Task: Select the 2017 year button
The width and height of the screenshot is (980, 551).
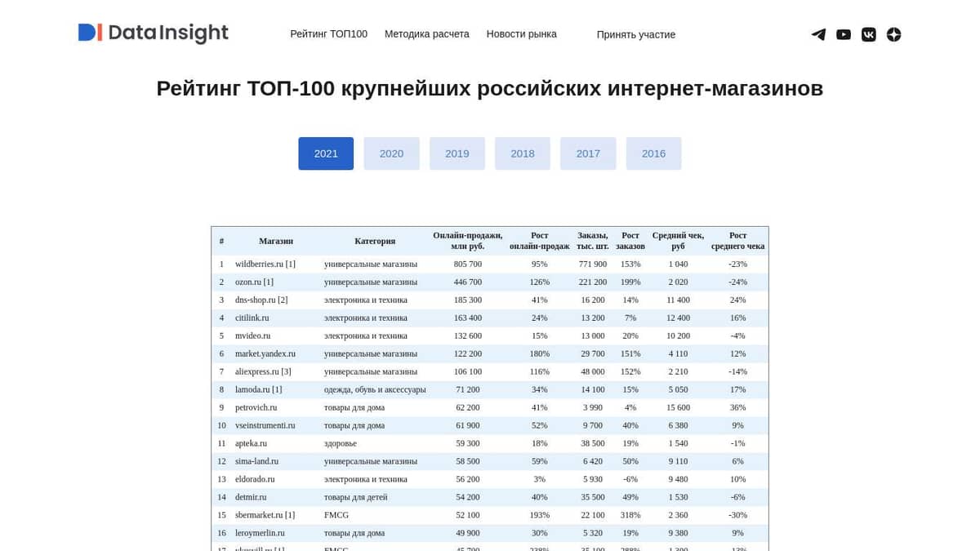Action: (x=588, y=153)
